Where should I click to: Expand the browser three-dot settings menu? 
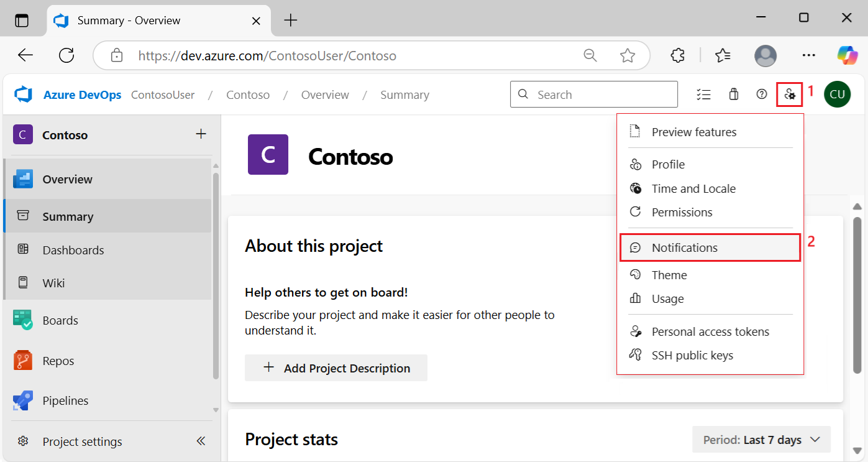click(808, 55)
